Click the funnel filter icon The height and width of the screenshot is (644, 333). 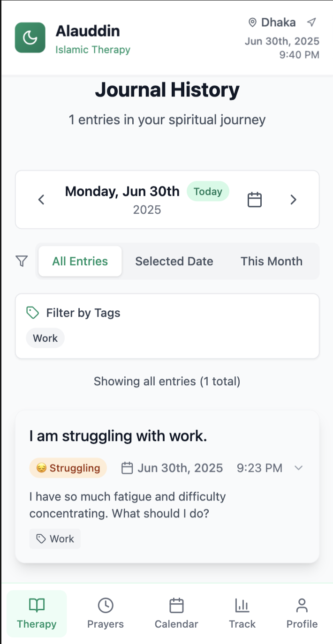pos(22,261)
